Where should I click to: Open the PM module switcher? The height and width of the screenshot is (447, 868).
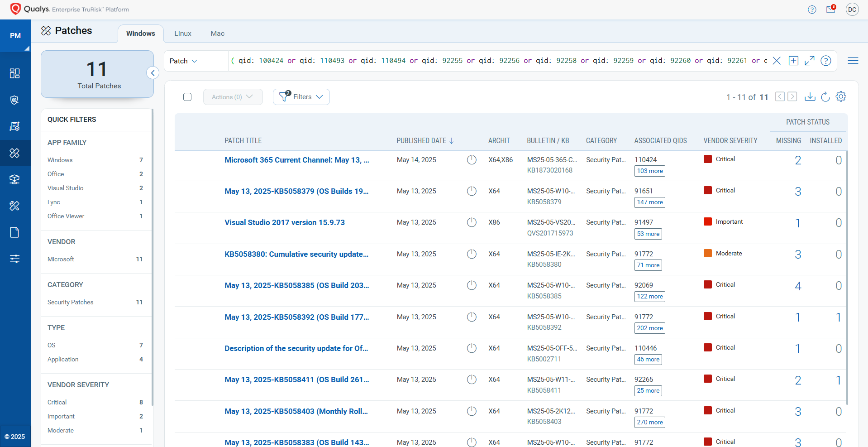15,36
